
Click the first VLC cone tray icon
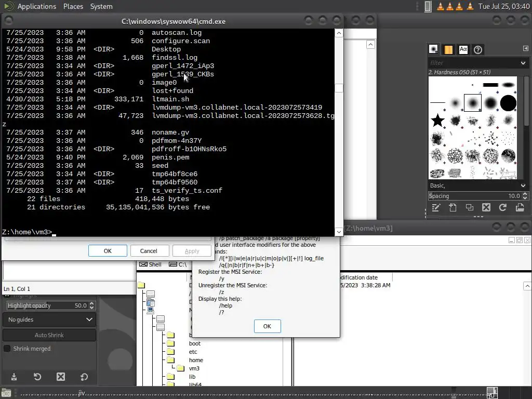tap(441, 6)
